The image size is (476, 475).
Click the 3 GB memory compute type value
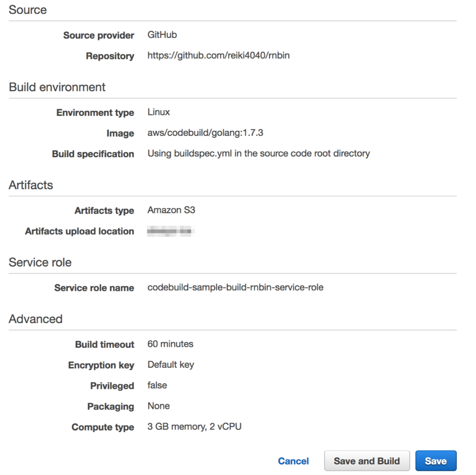coord(194,427)
